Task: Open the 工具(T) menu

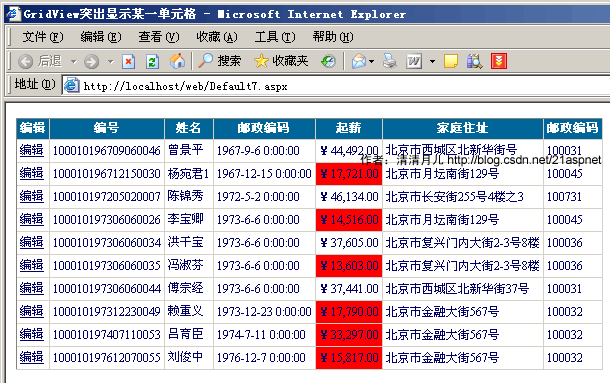Action: (x=275, y=37)
